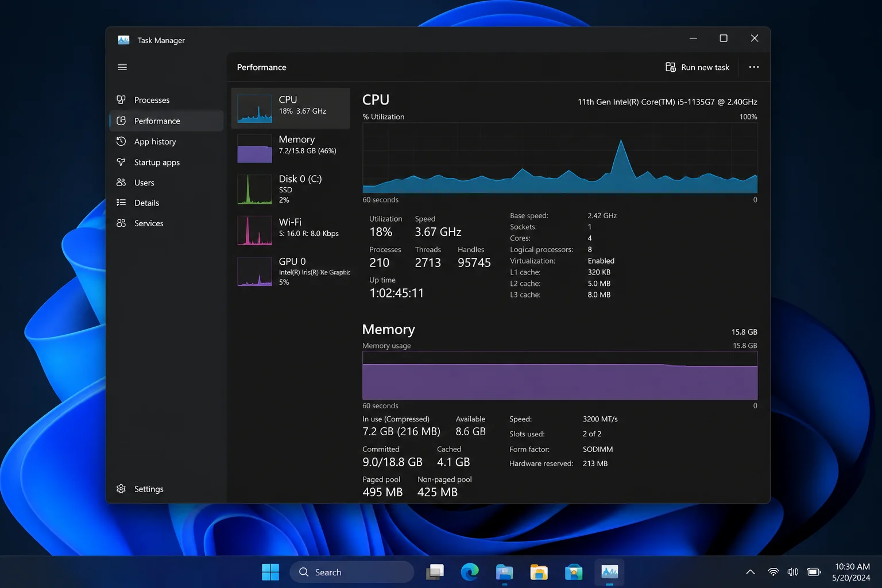882x588 pixels.
Task: Click the Logical processors value 8
Action: point(590,249)
